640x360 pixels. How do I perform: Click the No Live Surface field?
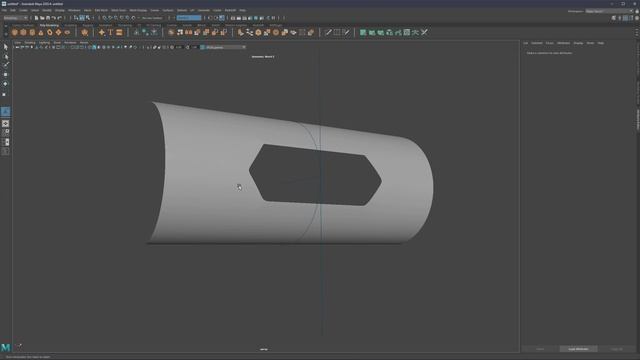152,18
